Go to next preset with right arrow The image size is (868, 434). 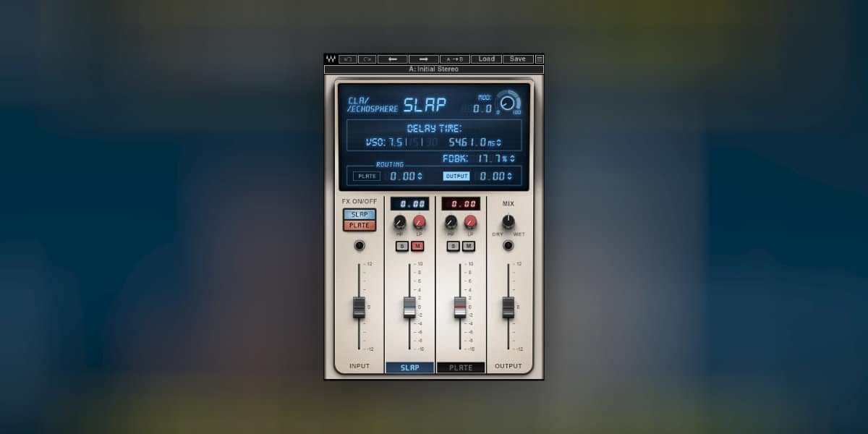click(x=424, y=59)
